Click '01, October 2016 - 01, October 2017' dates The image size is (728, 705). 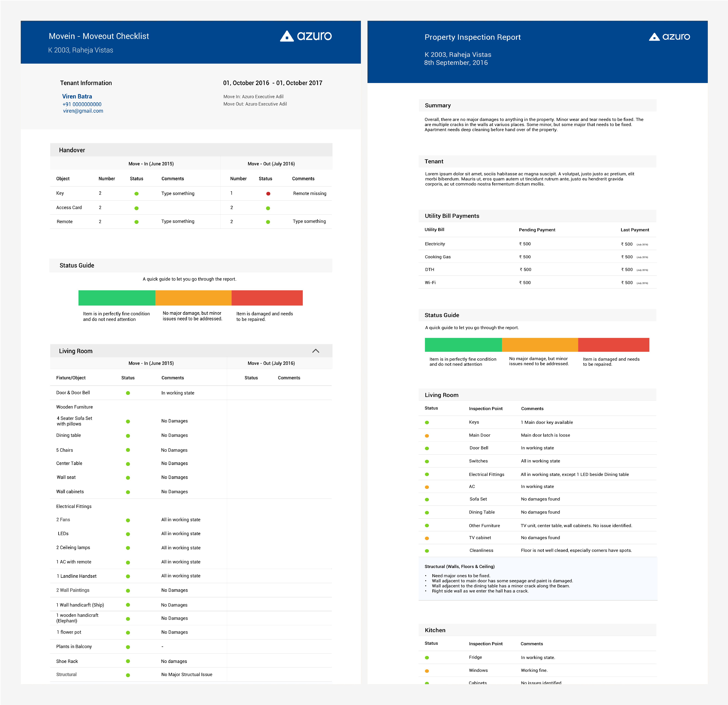pos(273,83)
